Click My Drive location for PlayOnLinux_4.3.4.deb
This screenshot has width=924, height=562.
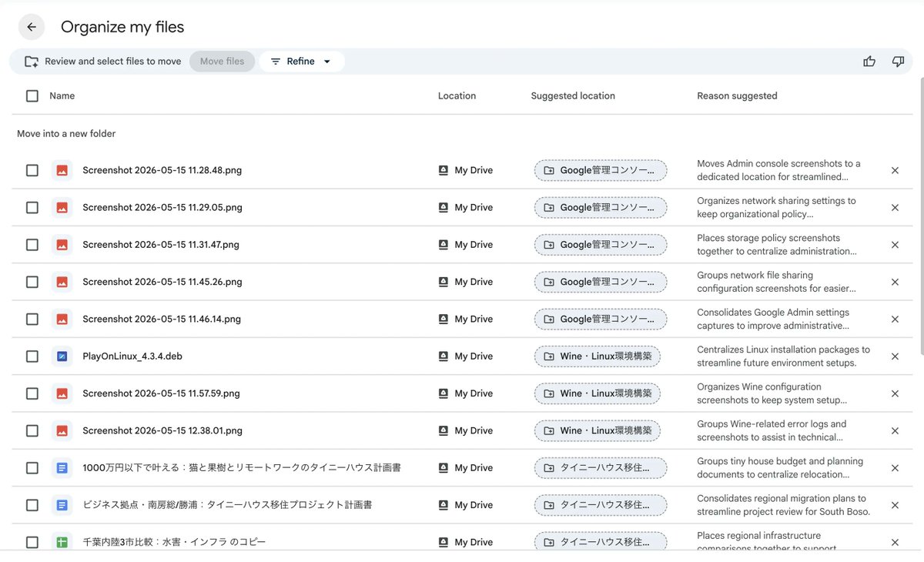[x=466, y=356]
